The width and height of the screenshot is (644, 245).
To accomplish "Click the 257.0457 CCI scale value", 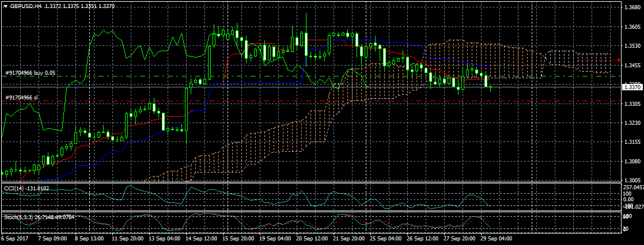I will 632,187.
